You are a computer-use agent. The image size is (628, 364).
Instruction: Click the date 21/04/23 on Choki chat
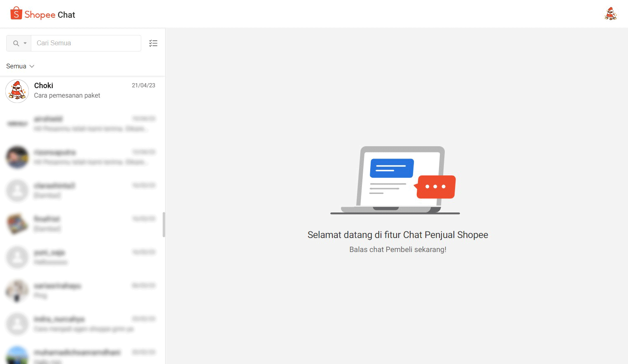(x=143, y=86)
